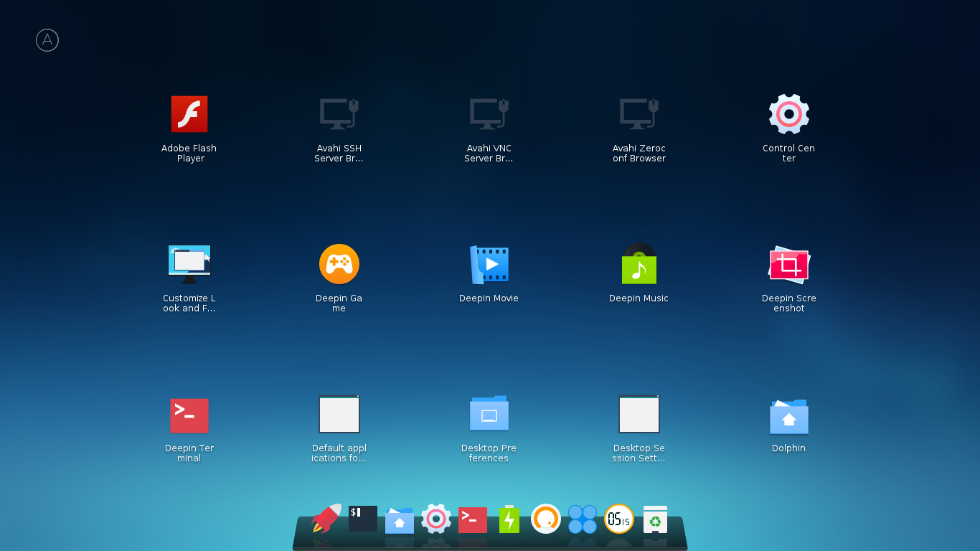Open Avahi Zeroconf Browser
The image size is (980, 551).
tap(639, 114)
